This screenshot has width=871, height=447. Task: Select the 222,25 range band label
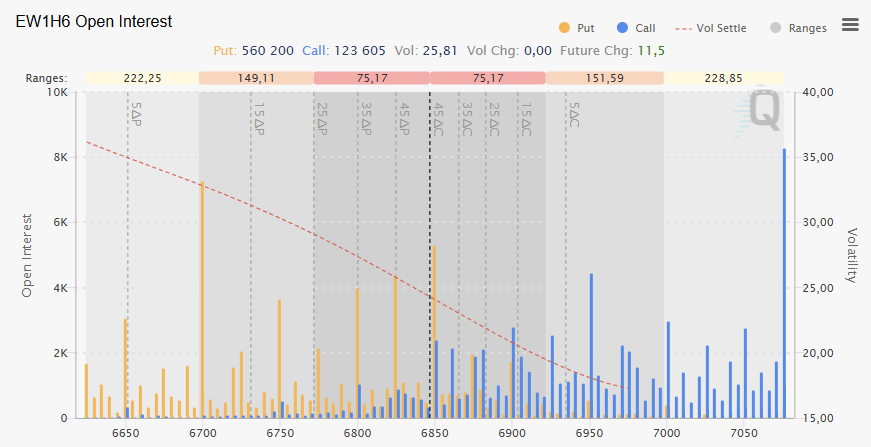tap(143, 78)
